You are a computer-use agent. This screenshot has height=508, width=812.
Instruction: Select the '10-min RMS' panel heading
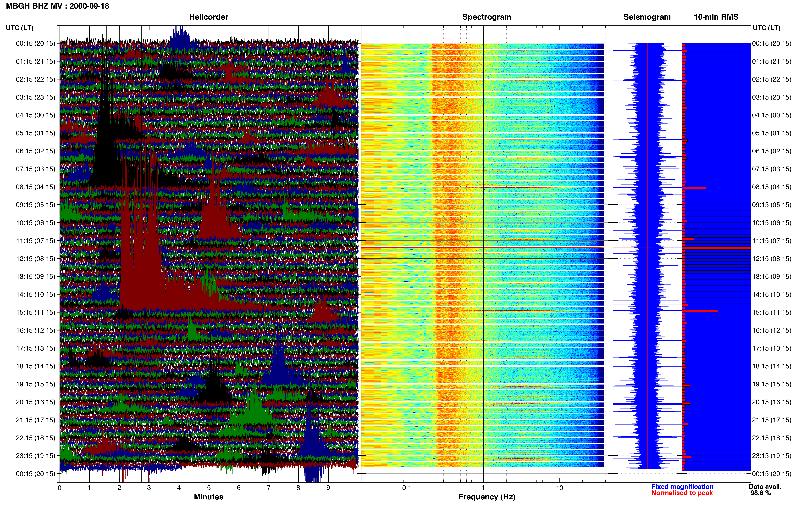716,17
